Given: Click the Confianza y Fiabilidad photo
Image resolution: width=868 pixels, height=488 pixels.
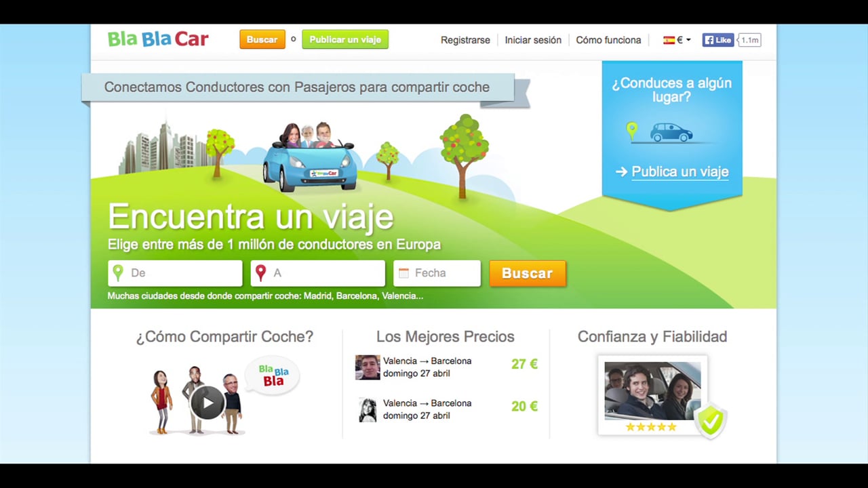Looking at the screenshot, I should tap(652, 390).
